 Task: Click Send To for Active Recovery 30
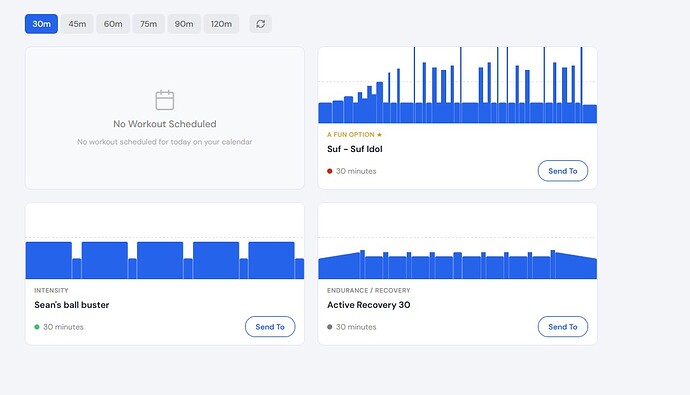coord(563,326)
